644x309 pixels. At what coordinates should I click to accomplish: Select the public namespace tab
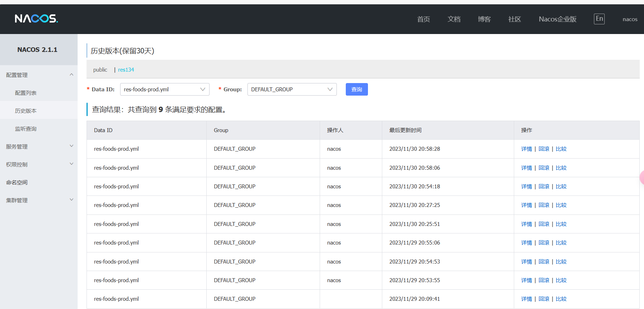(x=100, y=70)
